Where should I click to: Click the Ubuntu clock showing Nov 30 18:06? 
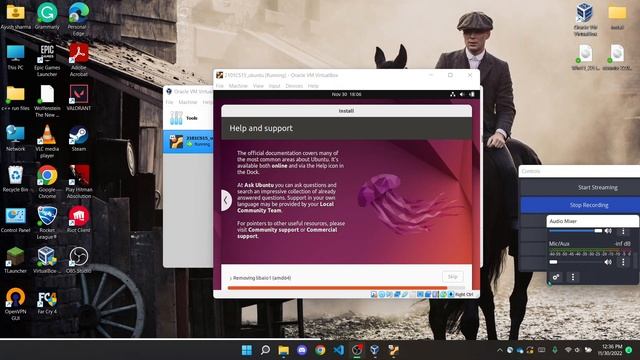(346, 94)
